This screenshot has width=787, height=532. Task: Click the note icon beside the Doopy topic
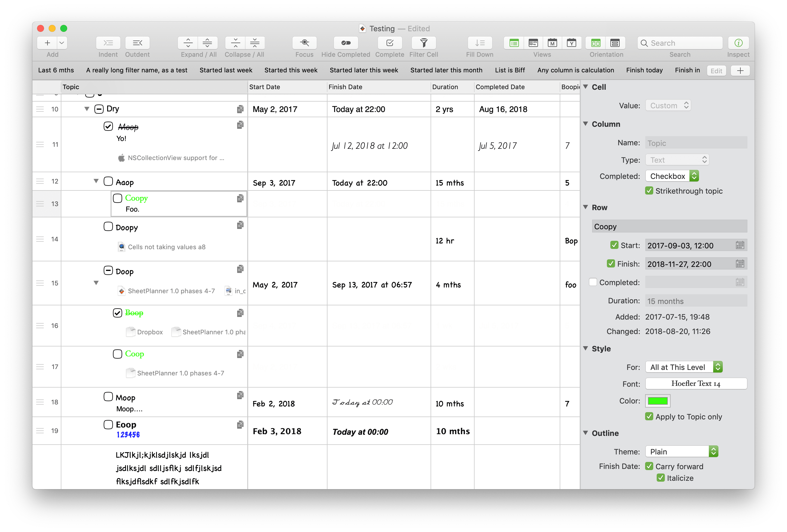(240, 225)
